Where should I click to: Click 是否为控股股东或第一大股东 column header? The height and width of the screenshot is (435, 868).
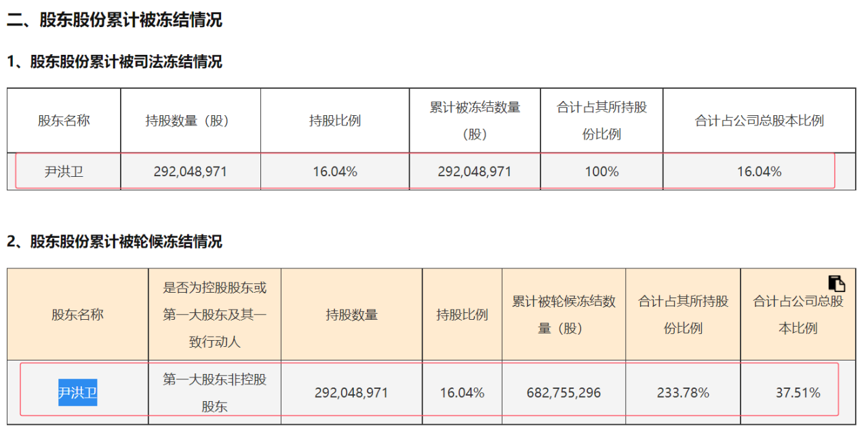coord(214,314)
